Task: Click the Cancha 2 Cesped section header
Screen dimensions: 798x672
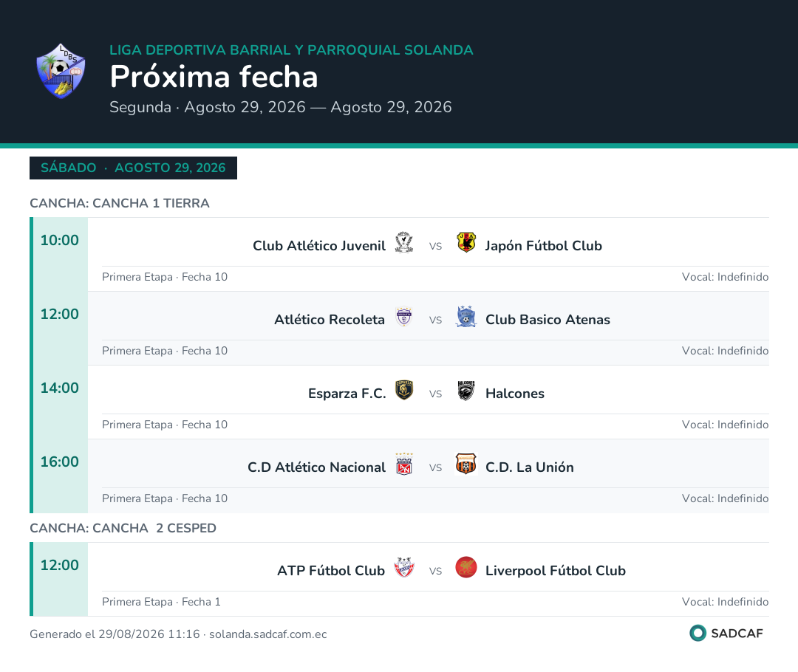Action: tap(123, 528)
